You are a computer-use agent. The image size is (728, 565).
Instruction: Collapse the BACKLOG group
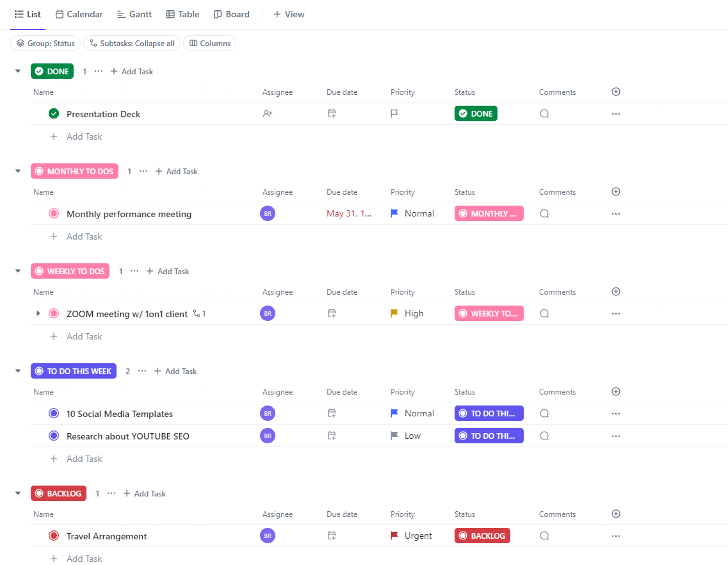click(18, 493)
